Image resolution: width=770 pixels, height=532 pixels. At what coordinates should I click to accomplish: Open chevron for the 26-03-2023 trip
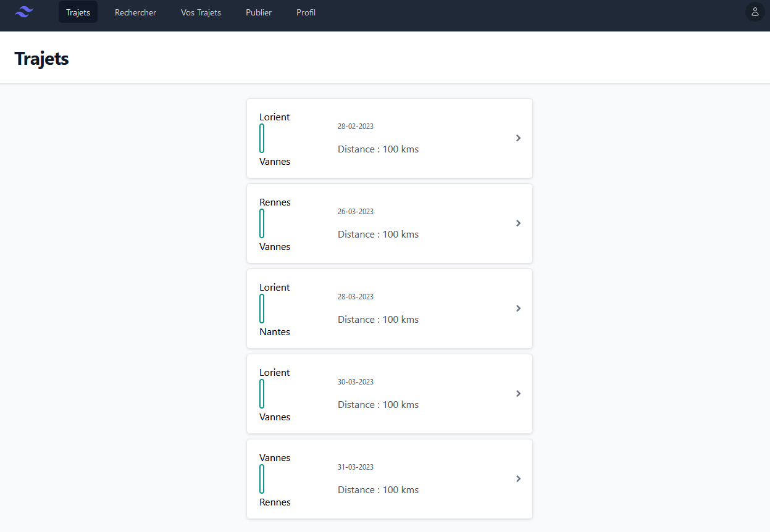coord(519,223)
